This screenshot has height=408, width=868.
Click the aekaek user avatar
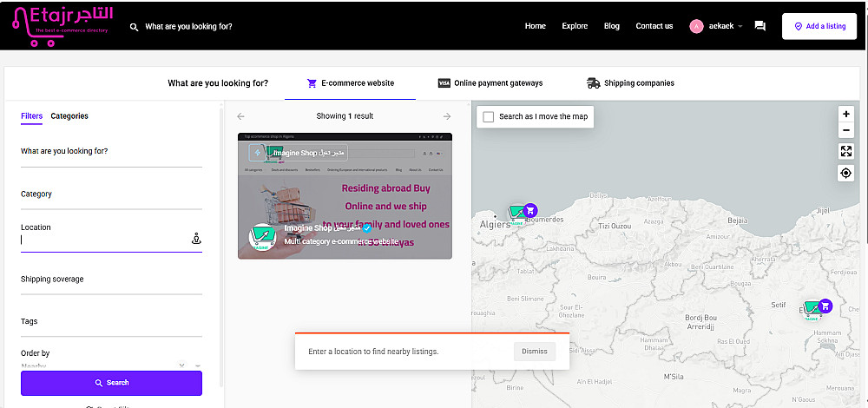point(696,26)
